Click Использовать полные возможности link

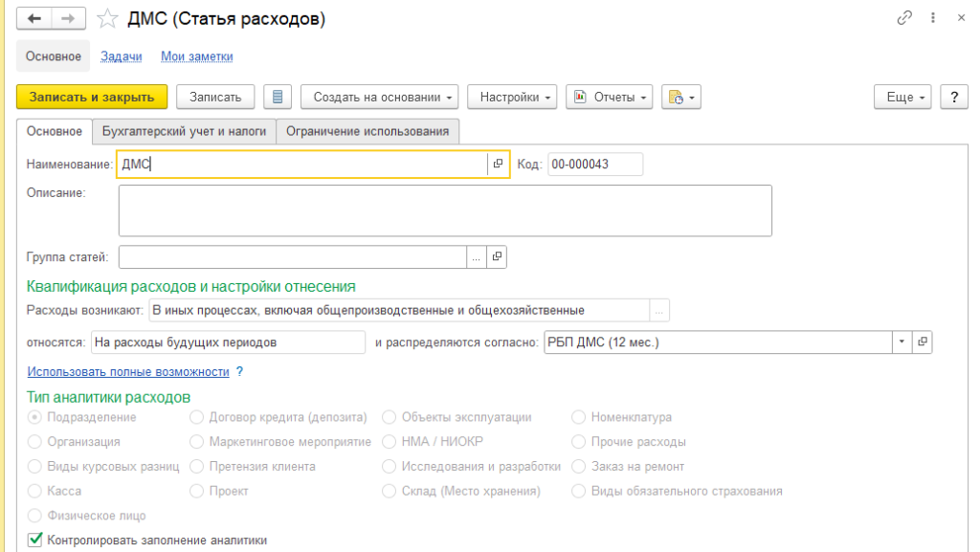tap(128, 371)
